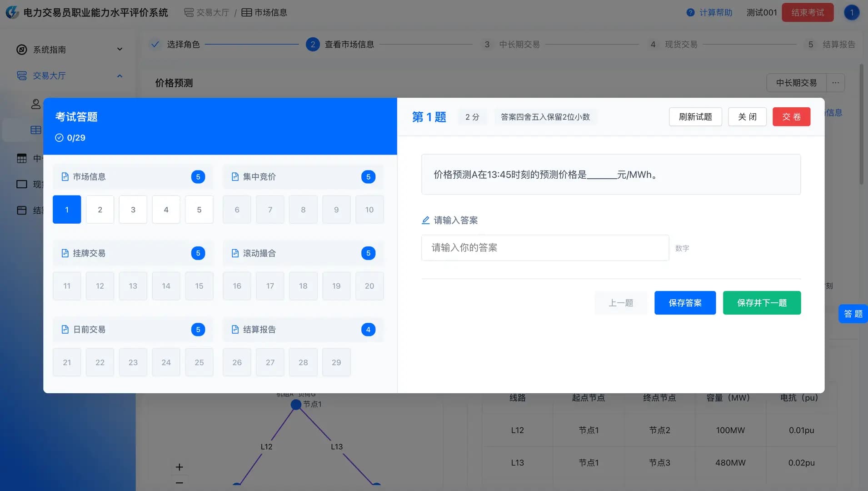The width and height of the screenshot is (868, 491).
Task: Click the plus zoom-in icon on network diagram
Action: click(180, 467)
